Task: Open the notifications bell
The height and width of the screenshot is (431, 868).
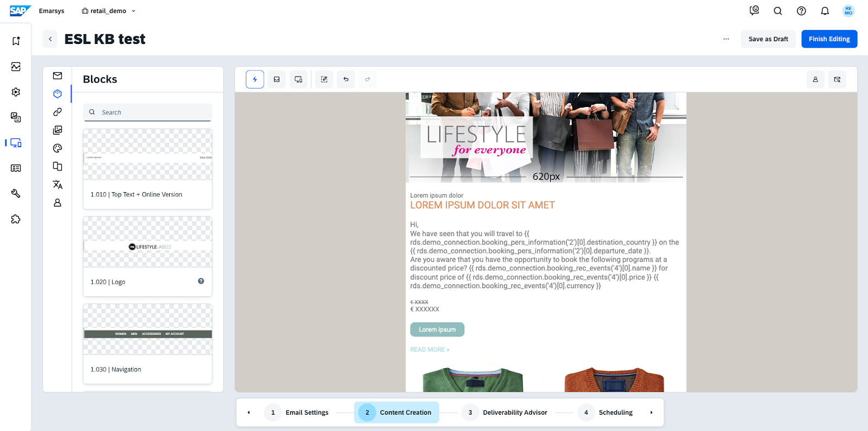Action: [825, 11]
